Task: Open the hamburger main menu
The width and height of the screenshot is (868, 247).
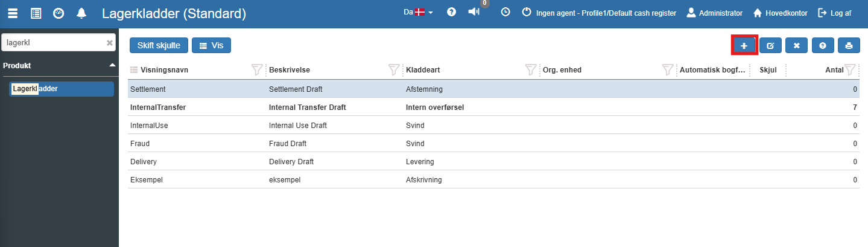Action: point(13,13)
